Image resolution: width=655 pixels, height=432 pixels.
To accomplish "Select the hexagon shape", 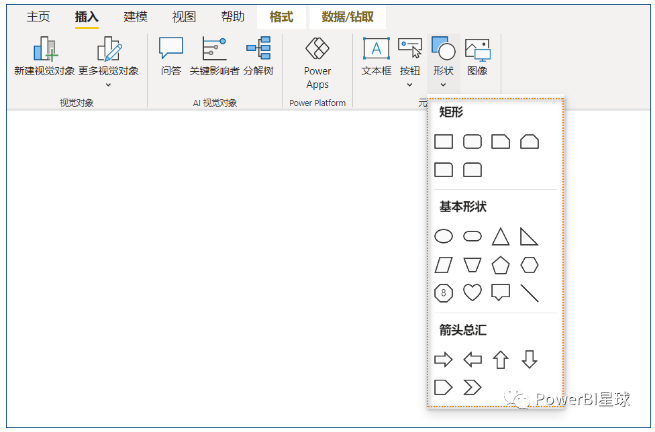I will click(529, 265).
